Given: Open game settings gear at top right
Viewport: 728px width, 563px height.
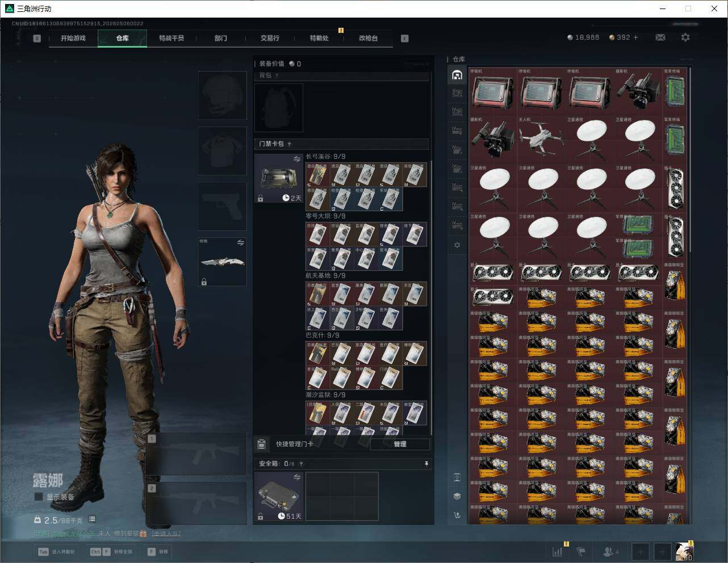Looking at the screenshot, I should pos(685,37).
